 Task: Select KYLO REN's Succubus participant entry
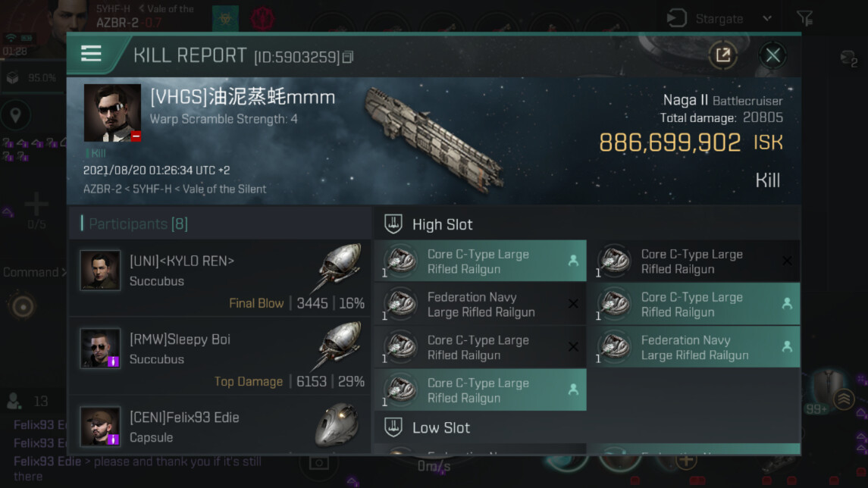220,278
